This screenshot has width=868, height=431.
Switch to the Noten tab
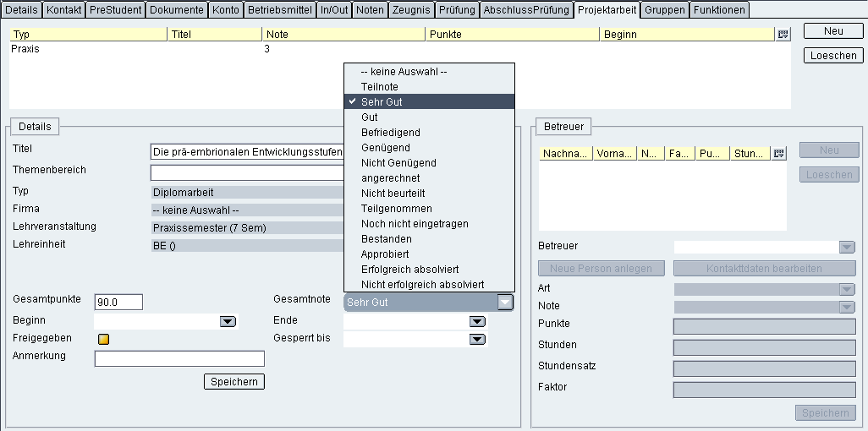click(368, 10)
